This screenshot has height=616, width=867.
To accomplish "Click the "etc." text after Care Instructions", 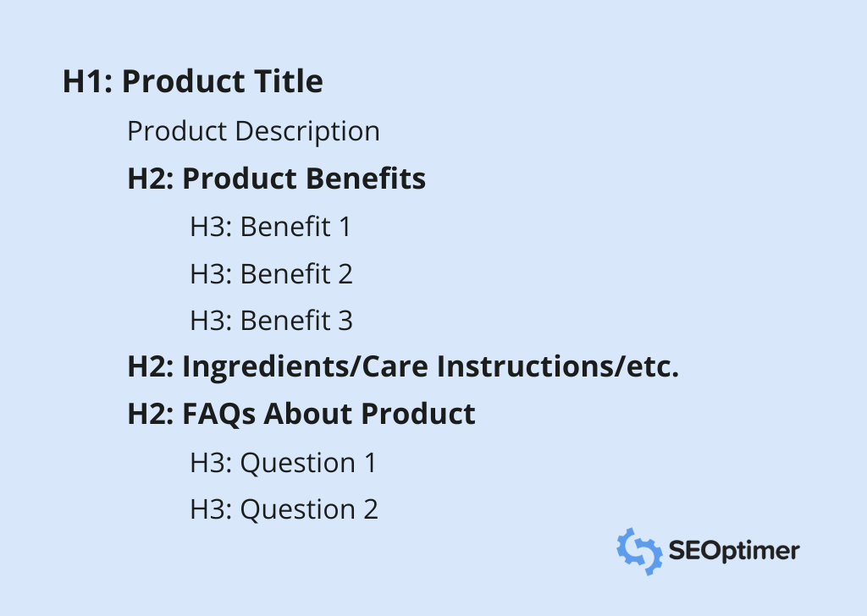I will point(655,368).
